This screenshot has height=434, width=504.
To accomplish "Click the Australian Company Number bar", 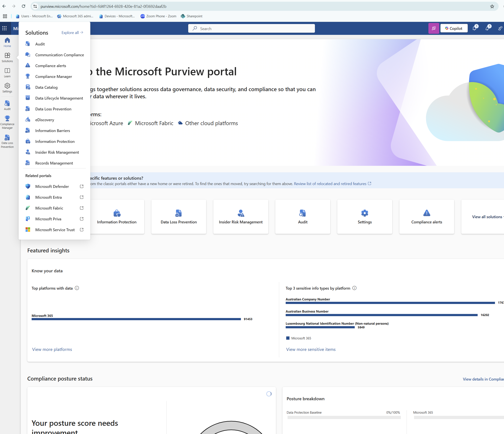I will pyautogui.click(x=390, y=303).
